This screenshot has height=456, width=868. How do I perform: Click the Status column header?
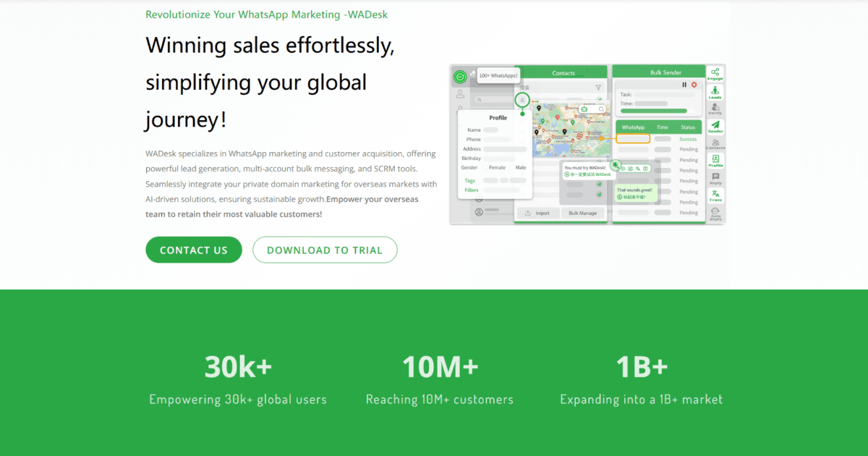point(688,127)
